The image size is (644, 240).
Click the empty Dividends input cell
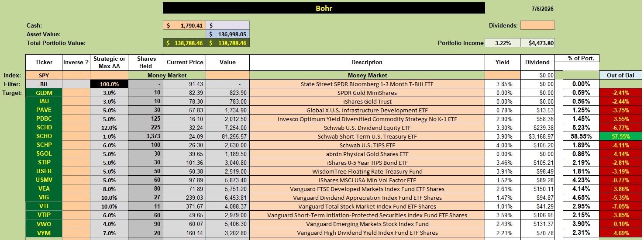(x=537, y=25)
